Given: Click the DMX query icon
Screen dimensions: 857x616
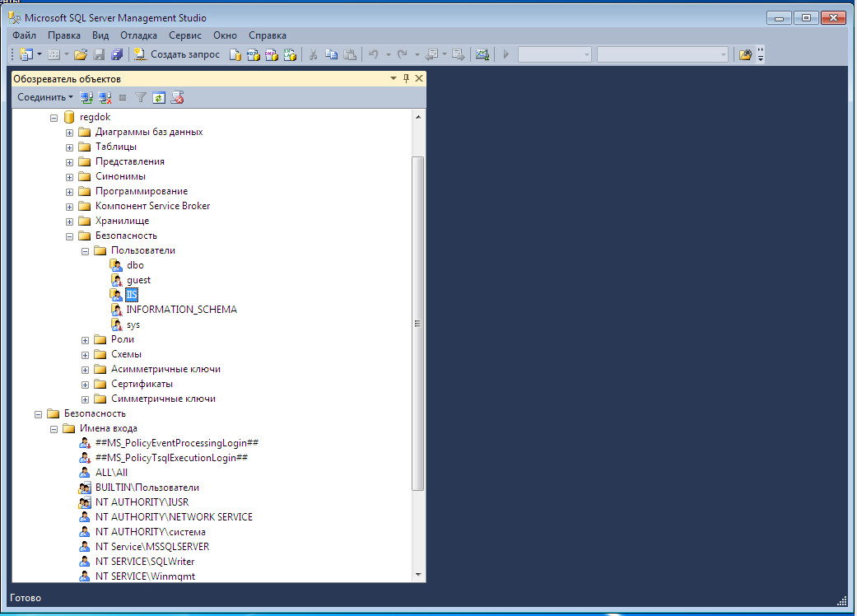Looking at the screenshot, I should [271, 54].
